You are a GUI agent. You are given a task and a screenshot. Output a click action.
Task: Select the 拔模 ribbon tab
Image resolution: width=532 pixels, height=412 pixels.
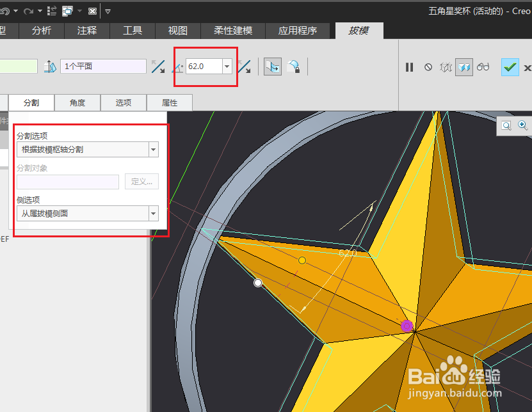click(x=359, y=31)
